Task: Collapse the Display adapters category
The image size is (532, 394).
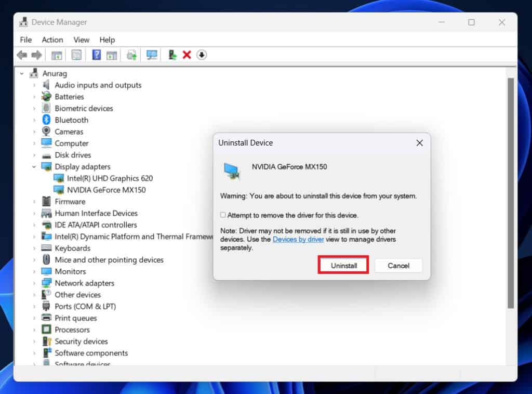Action: click(x=34, y=166)
